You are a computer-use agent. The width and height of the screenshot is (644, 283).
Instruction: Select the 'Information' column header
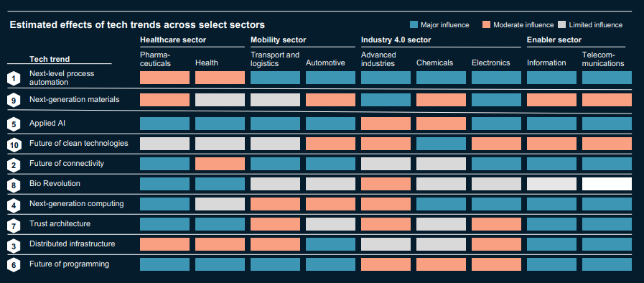pyautogui.click(x=546, y=62)
